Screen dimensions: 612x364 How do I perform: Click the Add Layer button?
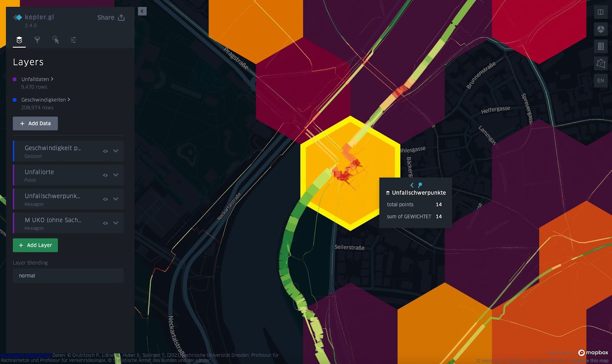tap(35, 245)
